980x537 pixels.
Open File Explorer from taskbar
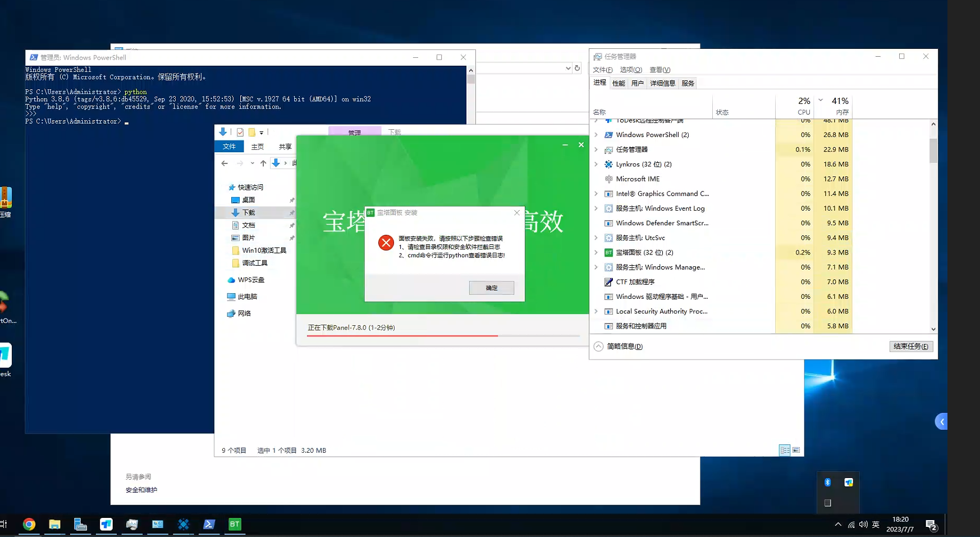(x=54, y=524)
